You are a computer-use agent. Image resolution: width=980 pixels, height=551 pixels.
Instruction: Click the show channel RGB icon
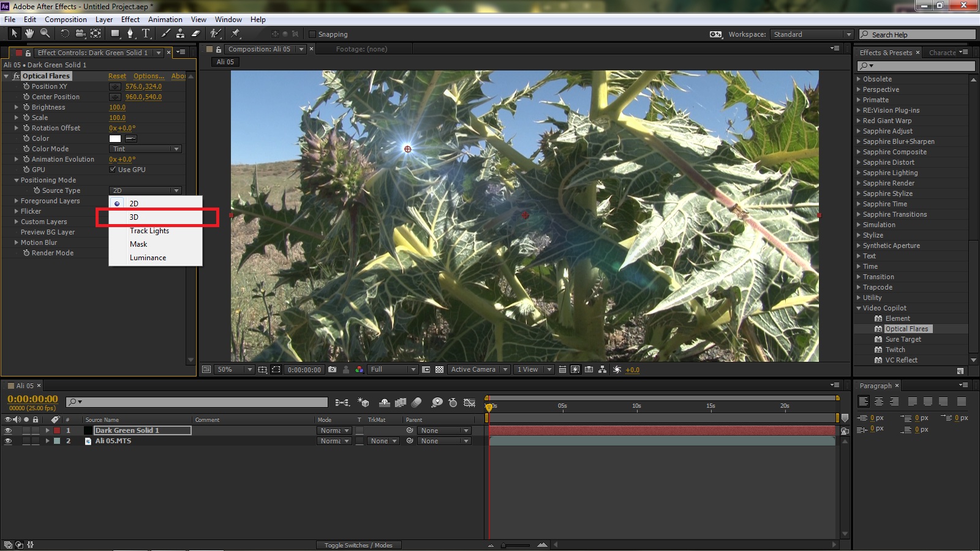pyautogui.click(x=360, y=370)
